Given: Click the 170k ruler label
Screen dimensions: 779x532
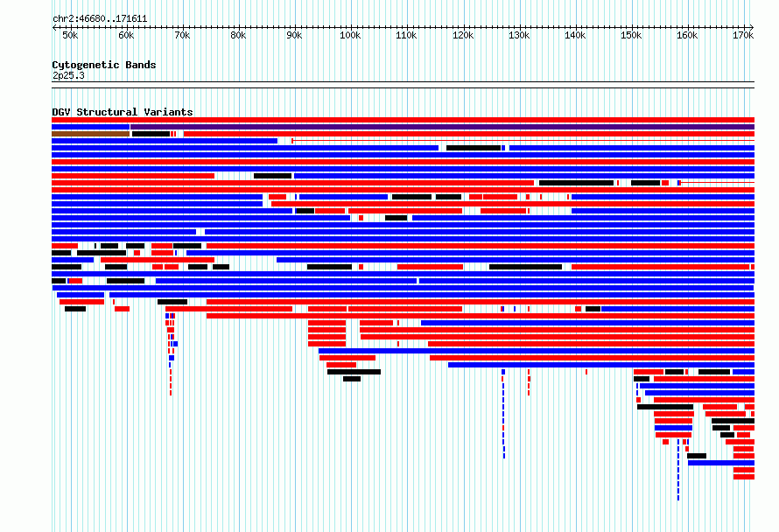Looking at the screenshot, I should tap(744, 36).
